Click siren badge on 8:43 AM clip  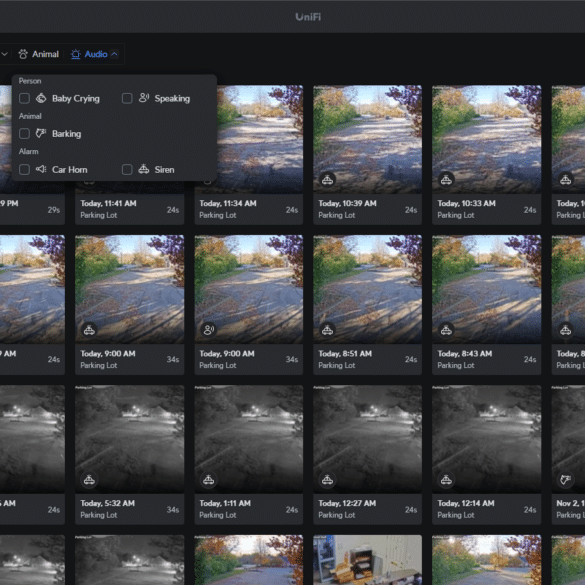point(446,330)
